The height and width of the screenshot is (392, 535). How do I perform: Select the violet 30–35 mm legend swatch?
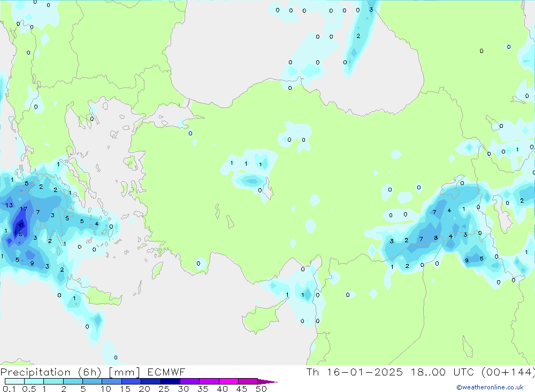point(189,381)
